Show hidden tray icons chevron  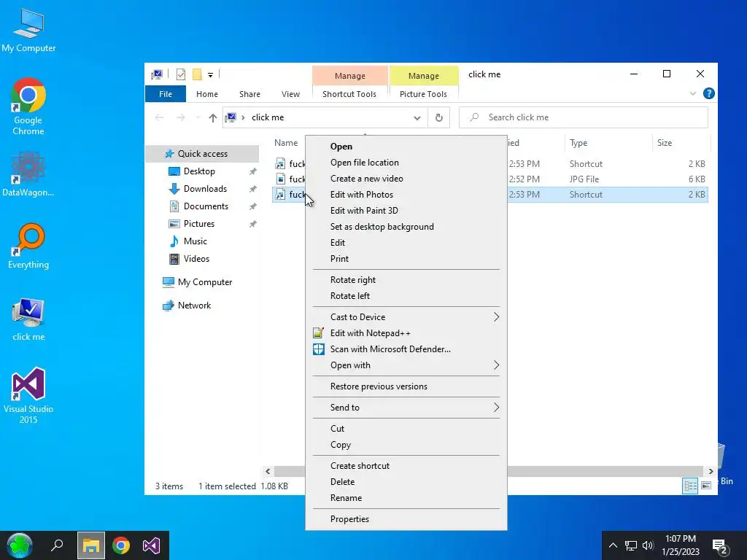pos(613,545)
